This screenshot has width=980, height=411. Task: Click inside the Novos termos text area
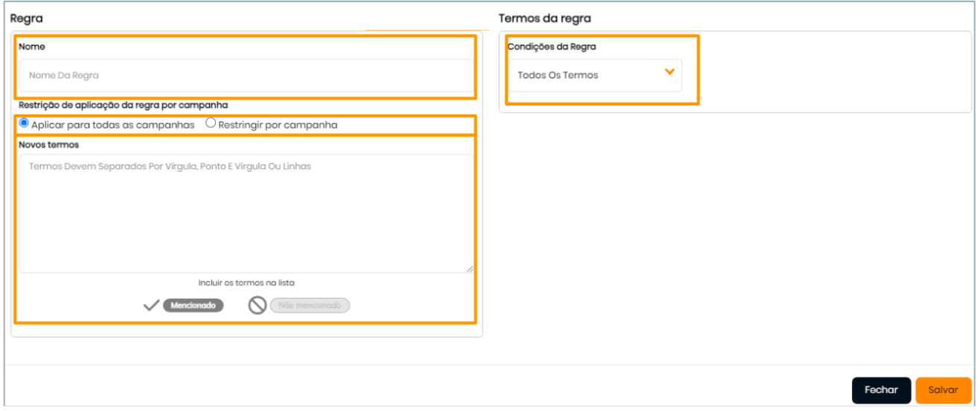pyautogui.click(x=246, y=216)
